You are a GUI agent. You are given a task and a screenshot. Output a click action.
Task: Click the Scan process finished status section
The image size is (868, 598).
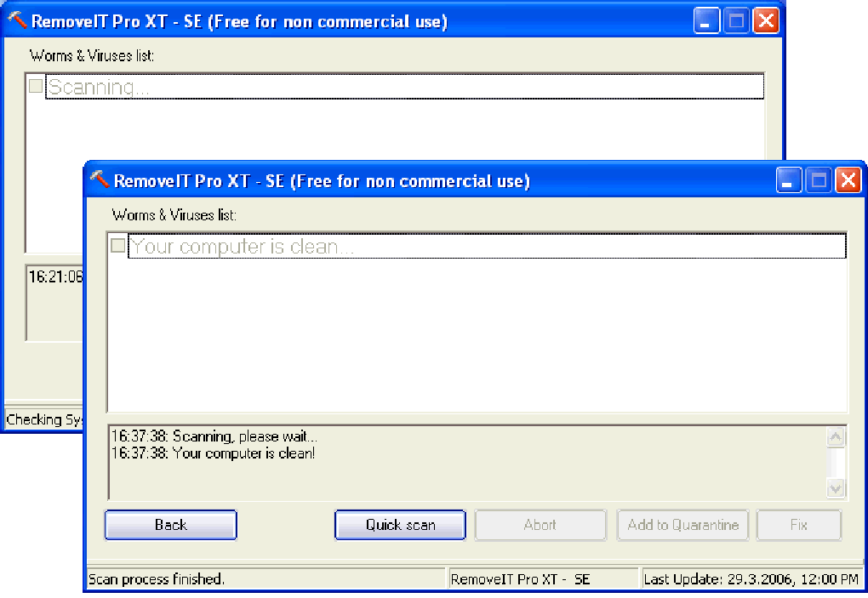[x=255, y=578]
